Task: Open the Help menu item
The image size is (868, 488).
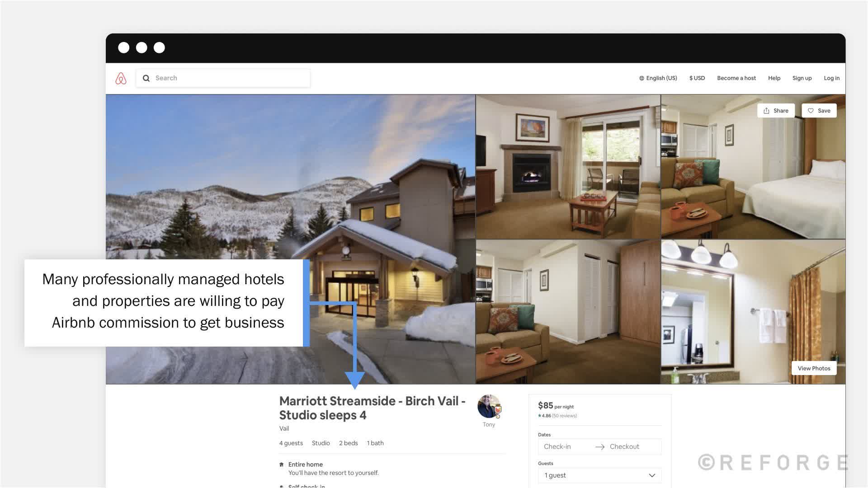Action: pos(774,78)
